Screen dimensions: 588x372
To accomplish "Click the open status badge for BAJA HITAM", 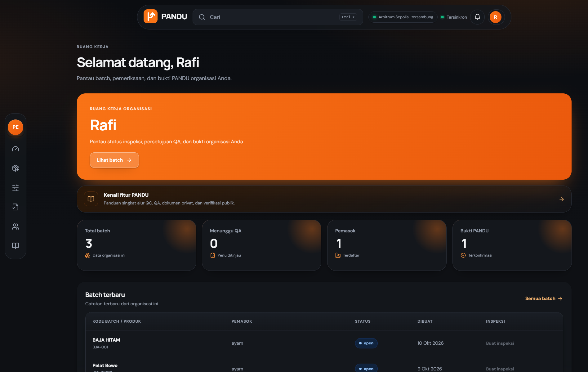I will (x=366, y=343).
